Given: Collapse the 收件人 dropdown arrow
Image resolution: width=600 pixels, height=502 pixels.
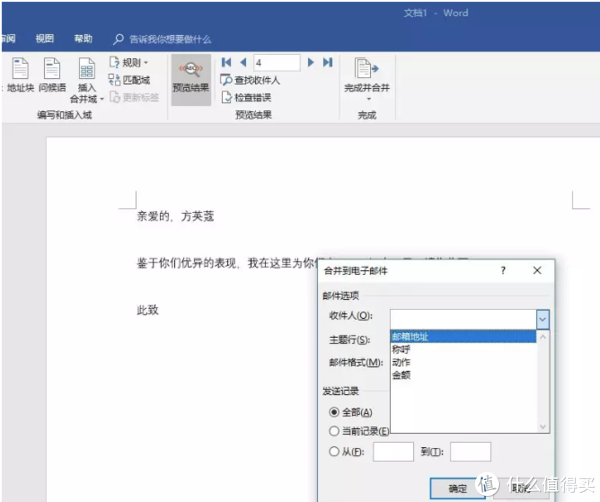Looking at the screenshot, I should (542, 318).
